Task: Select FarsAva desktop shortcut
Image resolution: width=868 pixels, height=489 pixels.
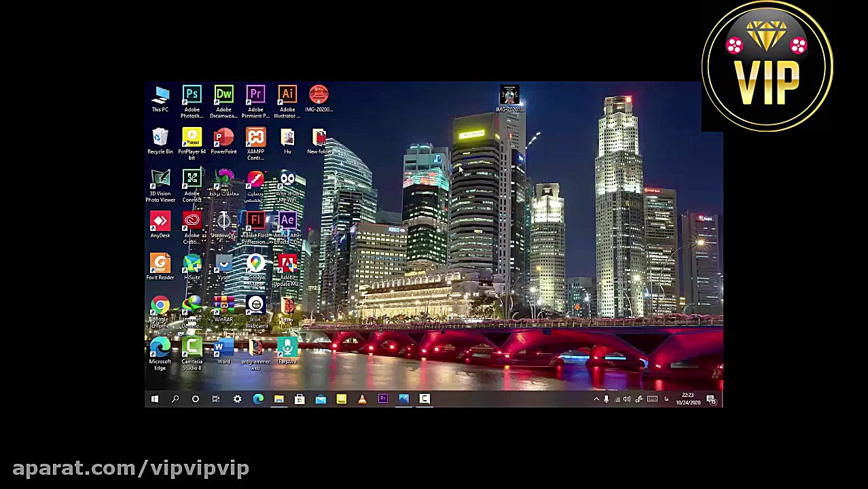Action: pos(287,351)
